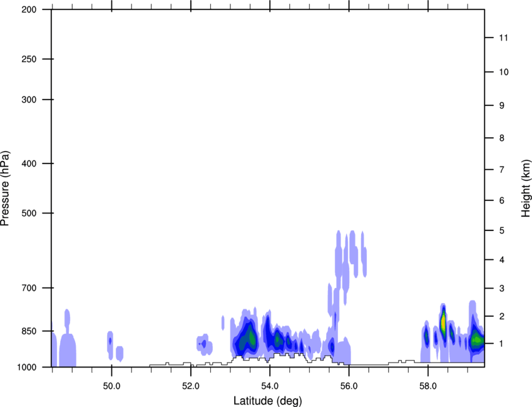The height and width of the screenshot is (407, 532).
Task: Click the 300 pressure tick label
Action: point(29,100)
